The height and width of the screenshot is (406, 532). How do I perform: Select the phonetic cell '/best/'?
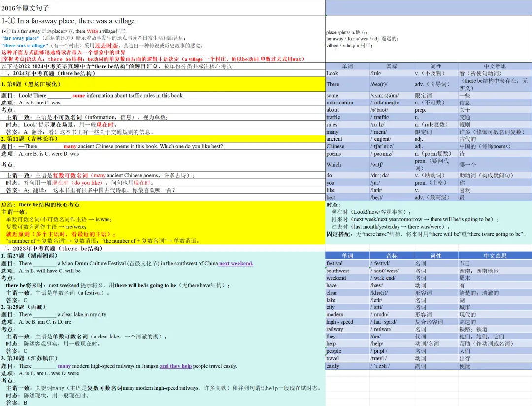click(392, 197)
